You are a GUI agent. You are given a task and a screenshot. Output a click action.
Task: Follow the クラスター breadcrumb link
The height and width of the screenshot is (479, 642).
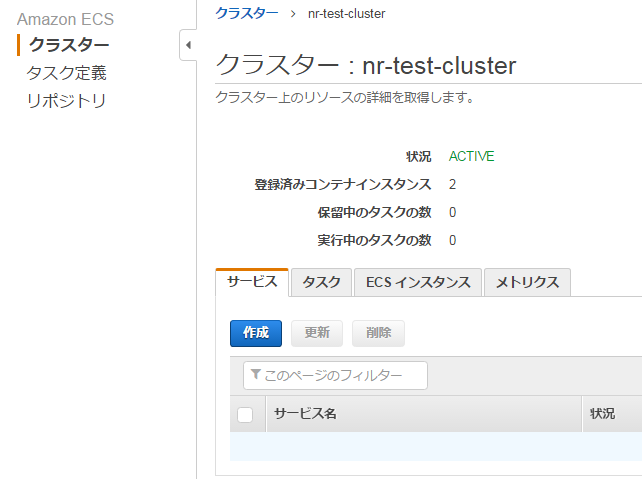pyautogui.click(x=247, y=14)
